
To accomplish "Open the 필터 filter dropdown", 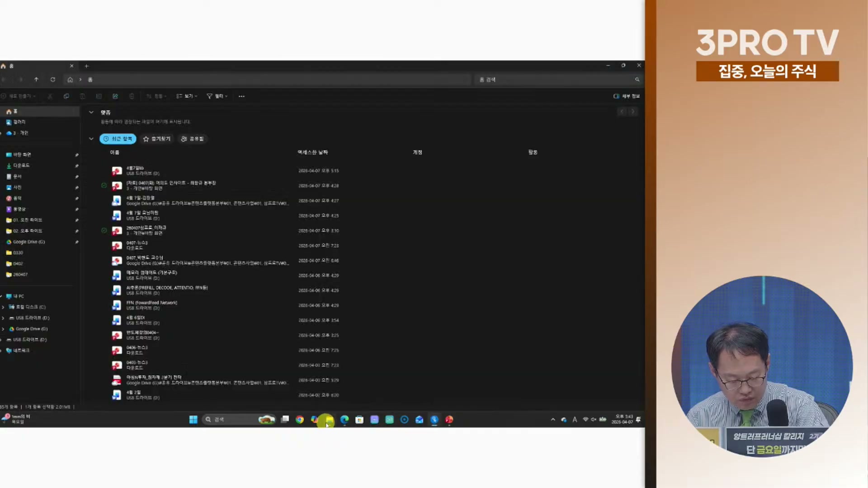I will [217, 96].
